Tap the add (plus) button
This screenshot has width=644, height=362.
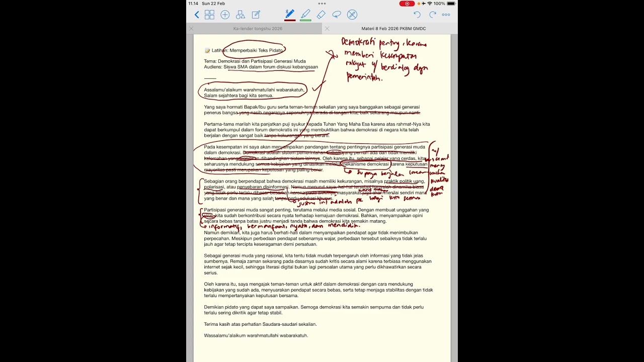tap(225, 15)
